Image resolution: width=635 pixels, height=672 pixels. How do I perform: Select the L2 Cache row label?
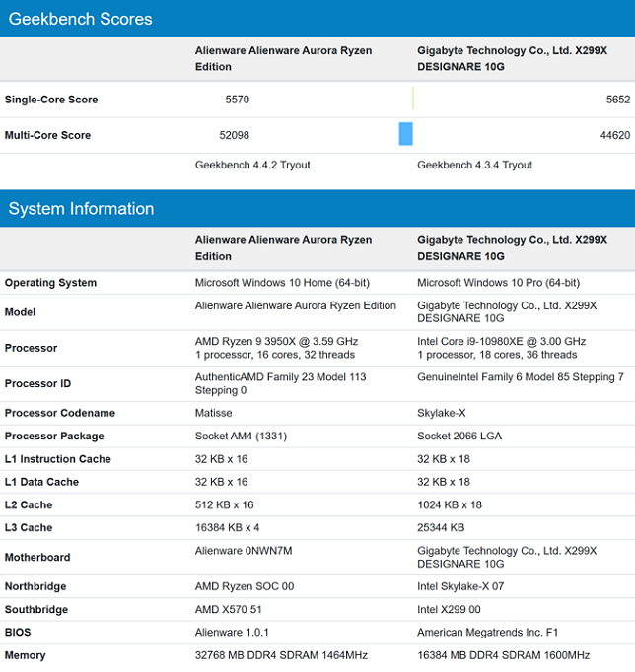pos(29,504)
